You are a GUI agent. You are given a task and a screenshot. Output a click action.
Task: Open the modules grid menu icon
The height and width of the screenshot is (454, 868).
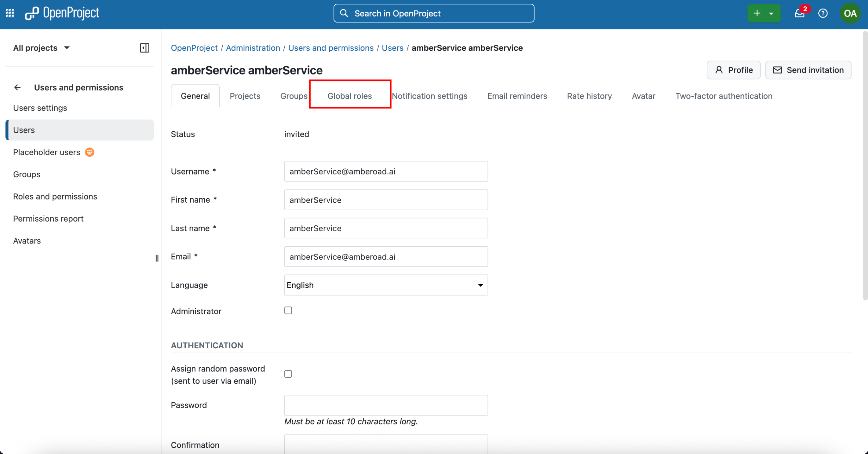[x=10, y=13]
